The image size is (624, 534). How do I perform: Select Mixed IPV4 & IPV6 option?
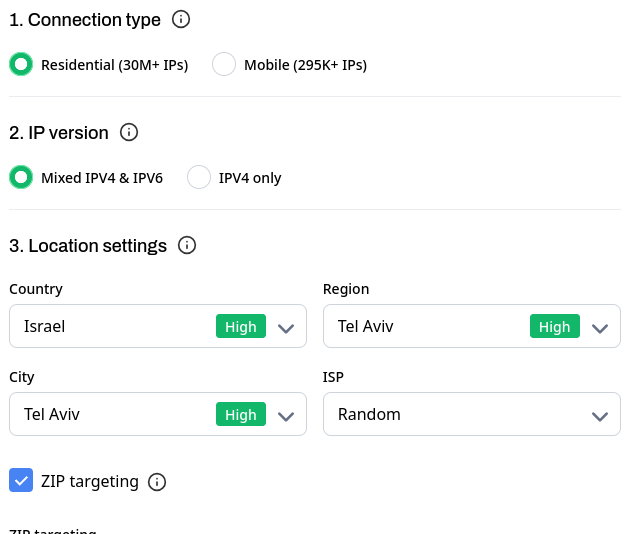point(21,178)
